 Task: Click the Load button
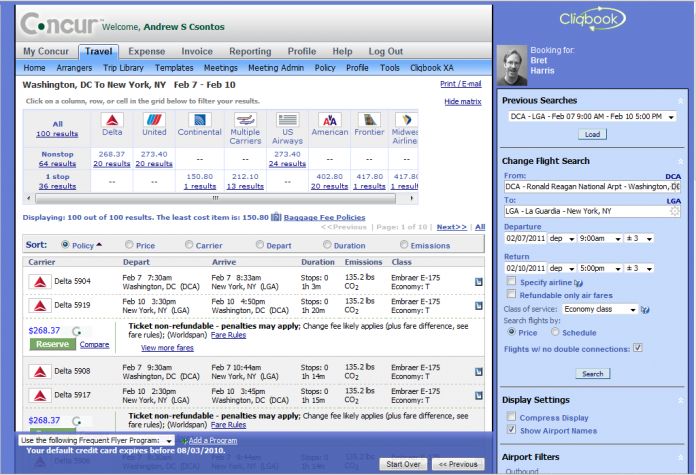pyautogui.click(x=592, y=134)
